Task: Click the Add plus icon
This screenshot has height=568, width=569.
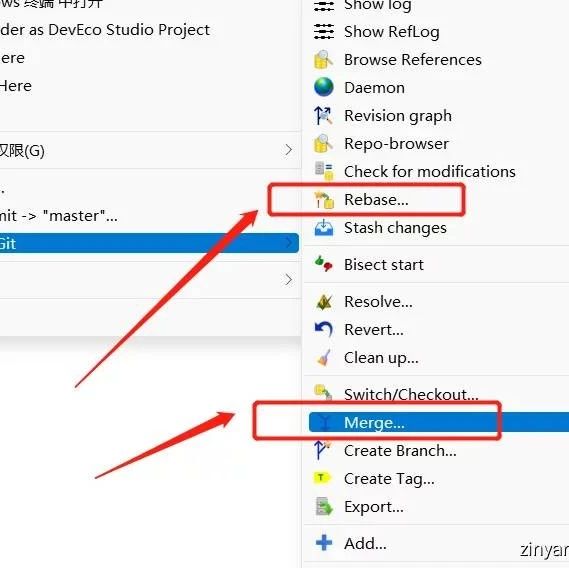Action: (324, 543)
